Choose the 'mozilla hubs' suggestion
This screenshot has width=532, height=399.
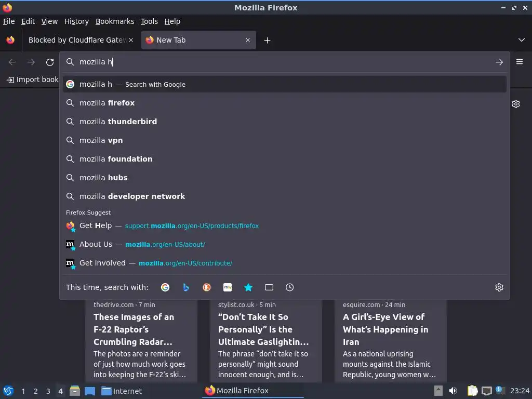[x=285, y=178]
